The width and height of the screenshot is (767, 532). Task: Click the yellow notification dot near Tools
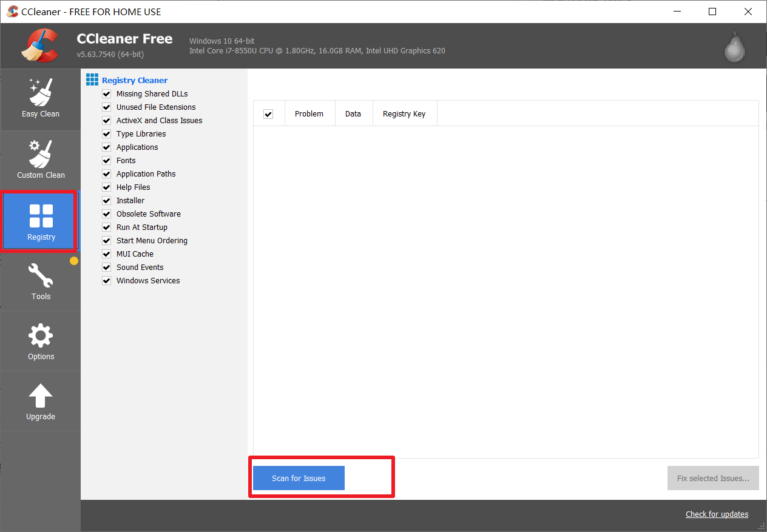click(74, 261)
